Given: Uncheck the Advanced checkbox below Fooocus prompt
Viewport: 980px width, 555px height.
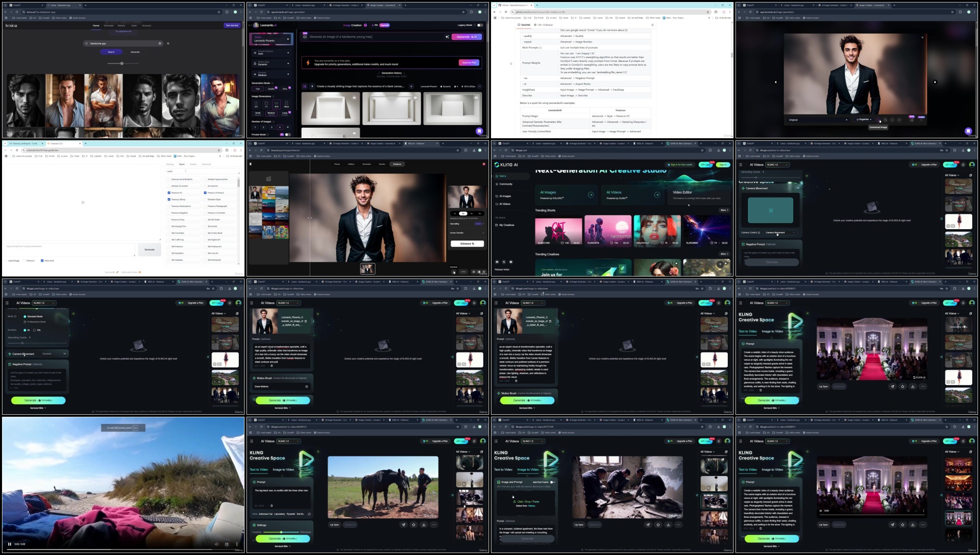Looking at the screenshot, I should pyautogui.click(x=42, y=261).
